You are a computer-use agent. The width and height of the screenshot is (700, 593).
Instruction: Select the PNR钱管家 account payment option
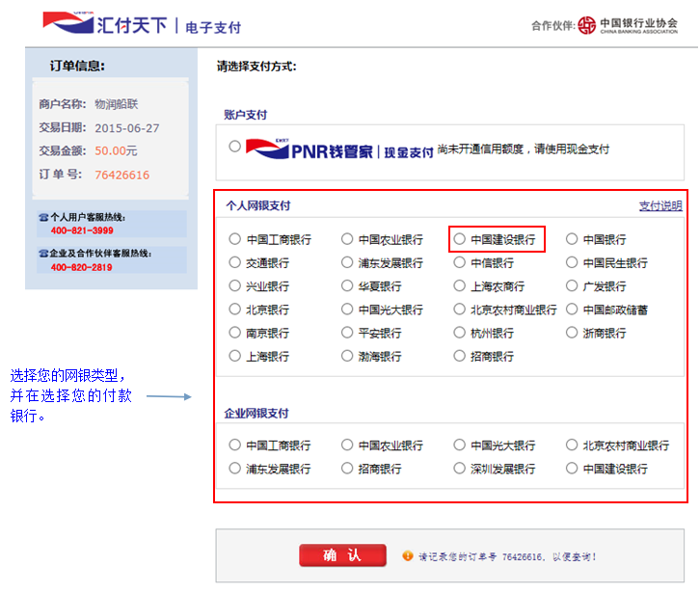tap(235, 146)
